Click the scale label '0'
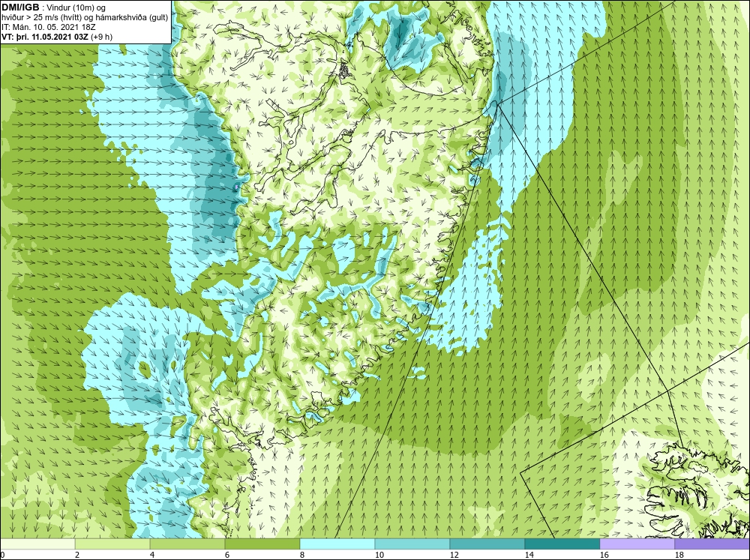The width and height of the screenshot is (750, 560). (2, 555)
